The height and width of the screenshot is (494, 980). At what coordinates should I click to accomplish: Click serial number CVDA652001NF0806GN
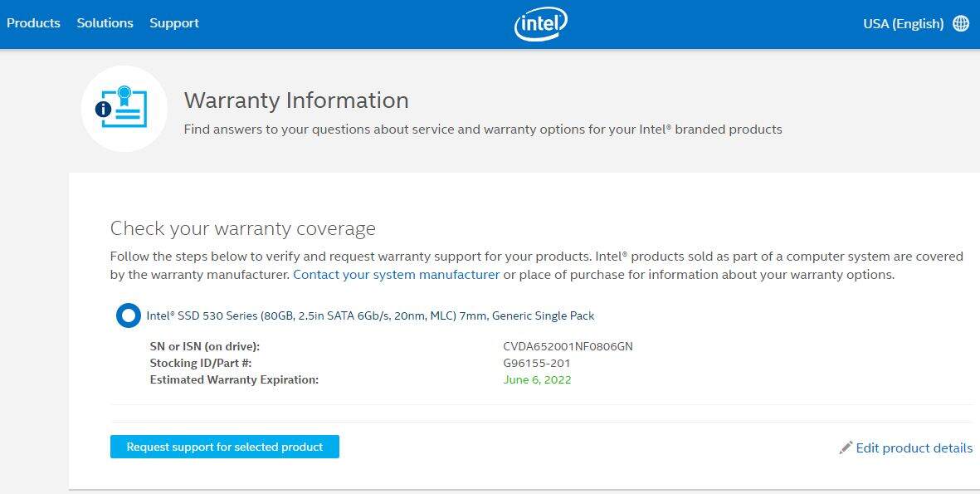point(568,346)
